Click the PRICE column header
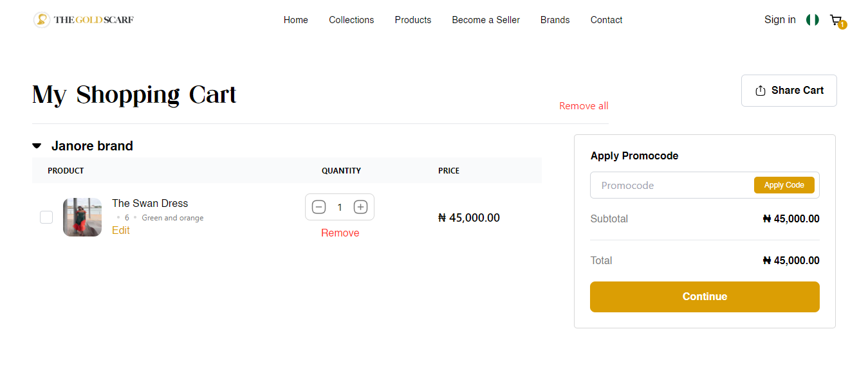This screenshot has height=383, width=868. [x=448, y=171]
